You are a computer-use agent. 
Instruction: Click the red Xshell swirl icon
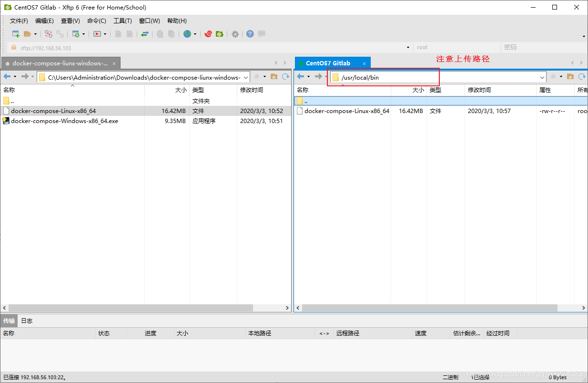208,34
